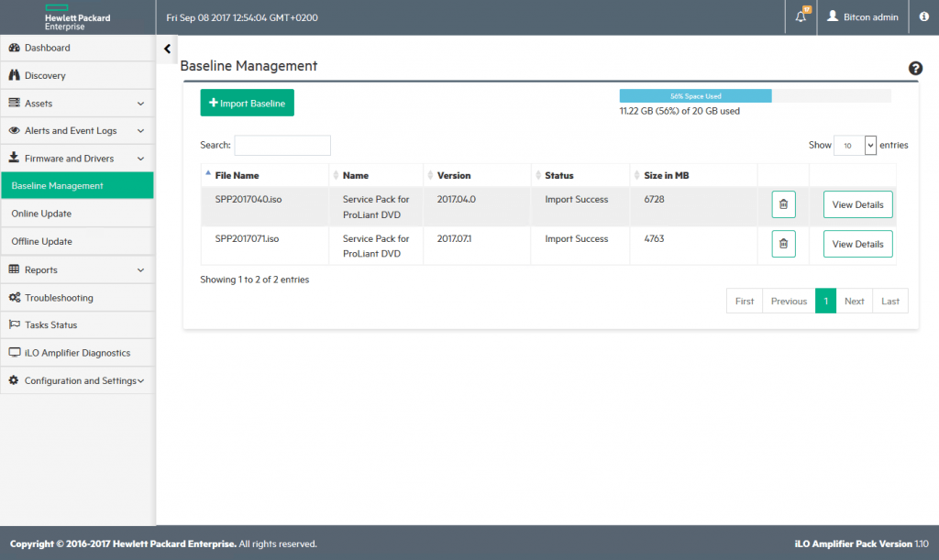Click the SPP2017071.iso file name
This screenshot has width=939, height=560.
[x=247, y=238]
